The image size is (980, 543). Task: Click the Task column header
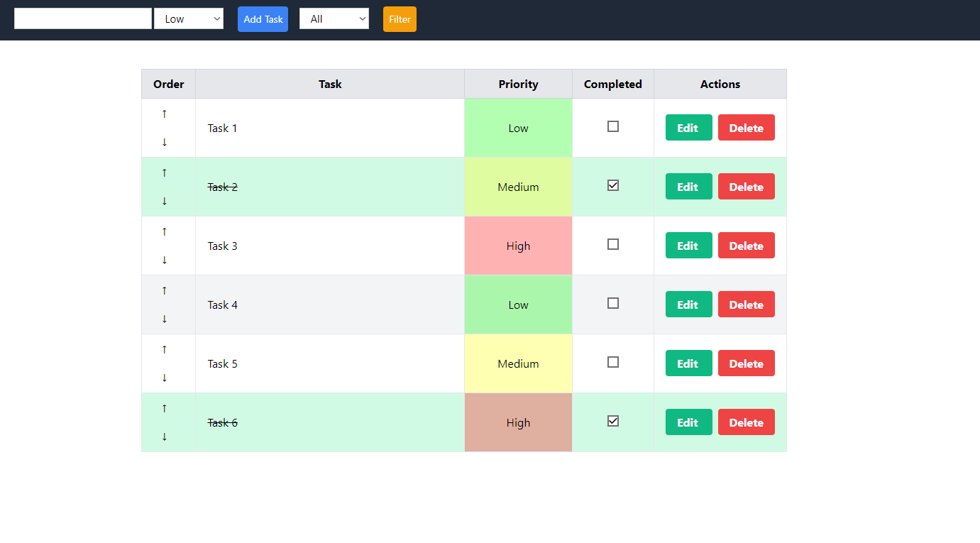point(330,84)
